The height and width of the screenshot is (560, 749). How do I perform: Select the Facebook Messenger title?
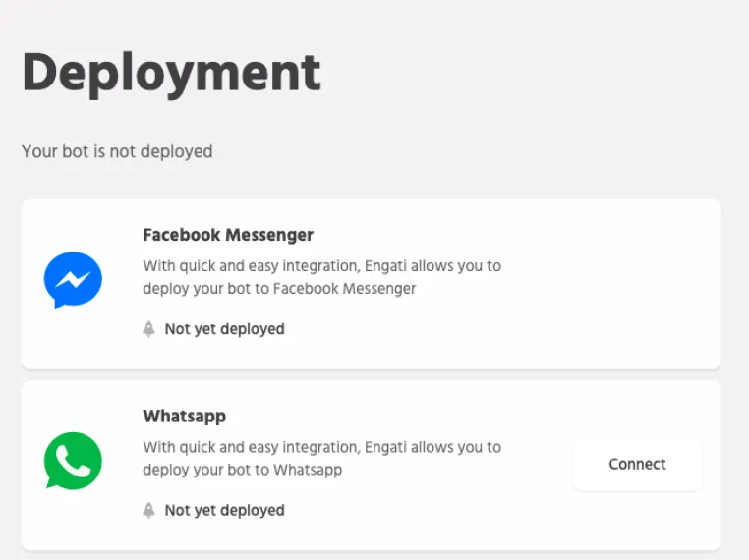point(228,235)
